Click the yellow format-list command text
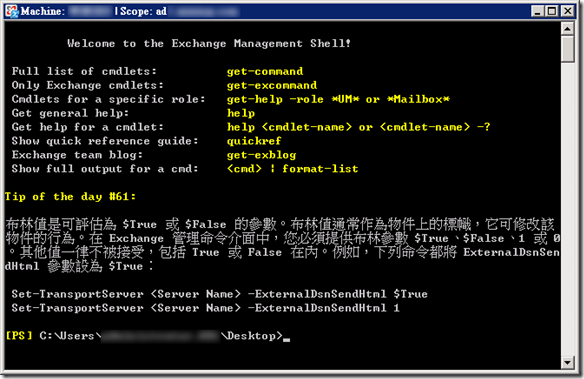This screenshot has height=379, width=584. click(x=320, y=169)
